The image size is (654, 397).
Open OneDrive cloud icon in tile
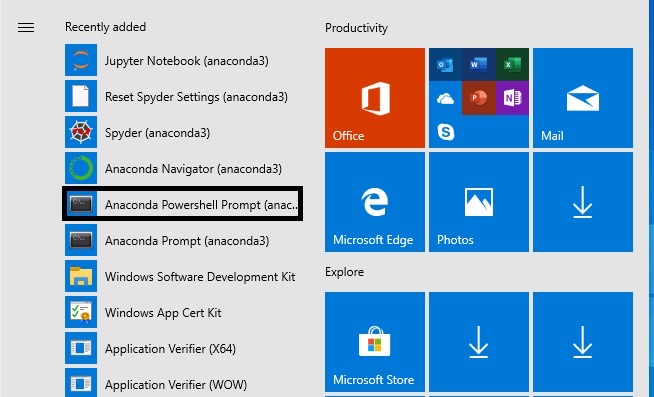pos(445,98)
